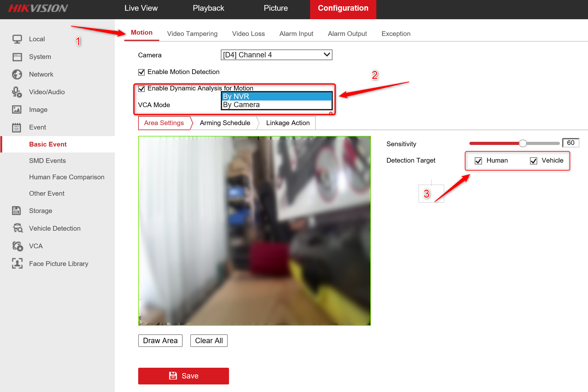Click the Local monitor icon in sidebar
Viewport: 588px width, 392px height.
click(x=17, y=39)
